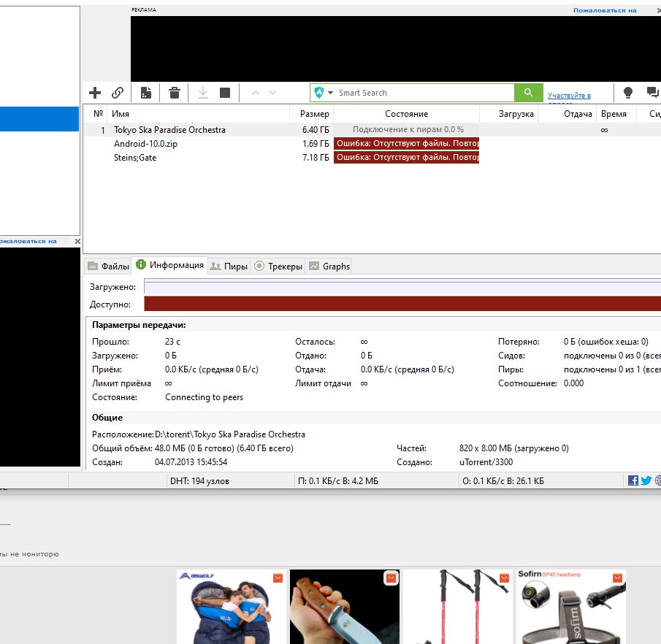Image resolution: width=661 pixels, height=644 pixels.
Task: Click the Загружено progress bar
Action: 402,287
